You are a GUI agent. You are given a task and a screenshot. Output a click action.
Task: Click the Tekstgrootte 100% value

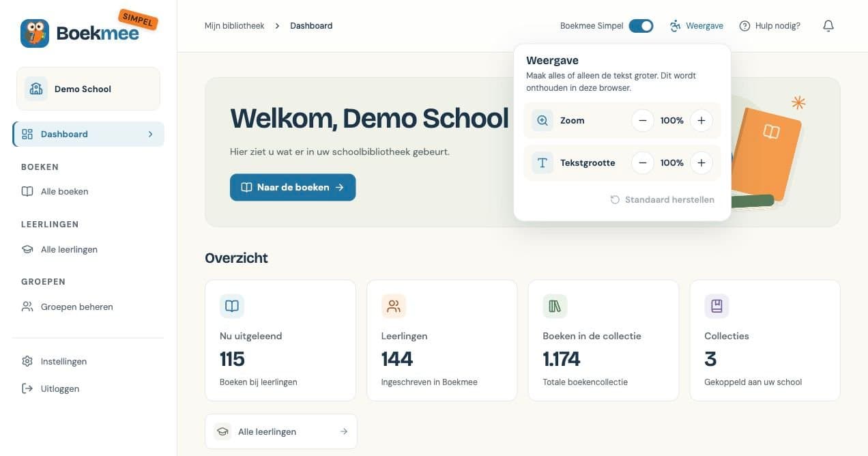click(x=672, y=162)
